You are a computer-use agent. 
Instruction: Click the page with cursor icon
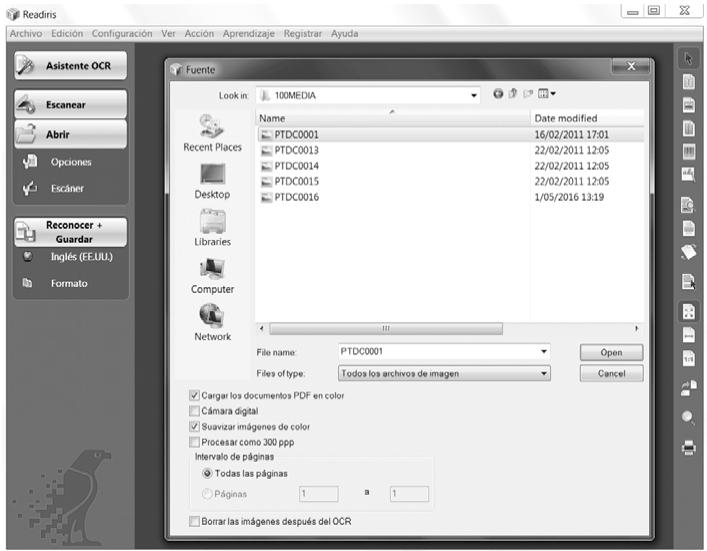pyautogui.click(x=689, y=282)
